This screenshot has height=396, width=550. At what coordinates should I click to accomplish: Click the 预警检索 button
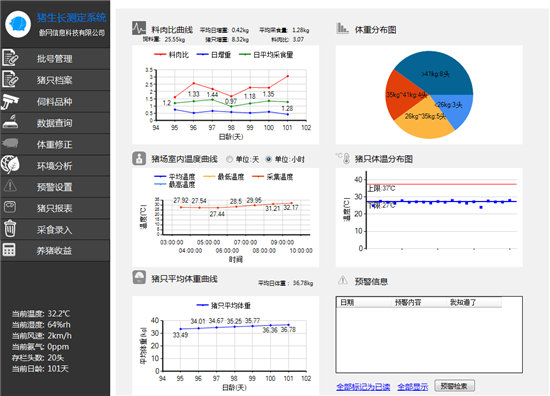click(454, 386)
